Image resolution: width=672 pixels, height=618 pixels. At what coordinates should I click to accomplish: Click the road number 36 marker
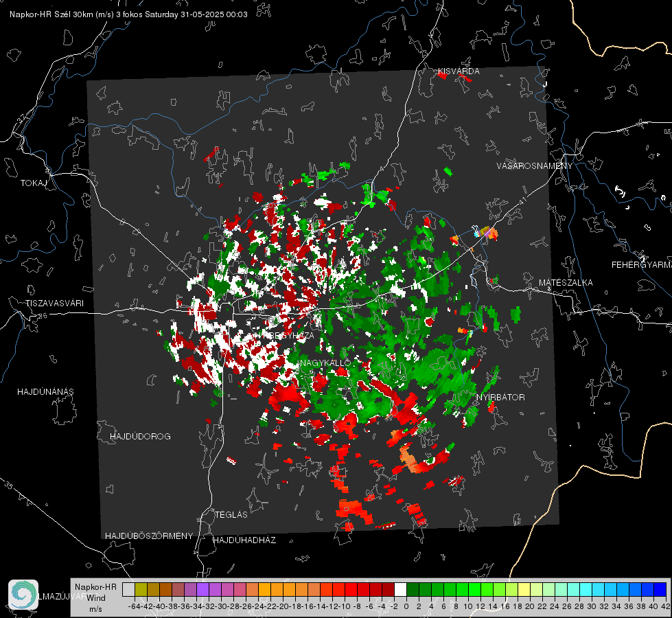click(x=43, y=316)
